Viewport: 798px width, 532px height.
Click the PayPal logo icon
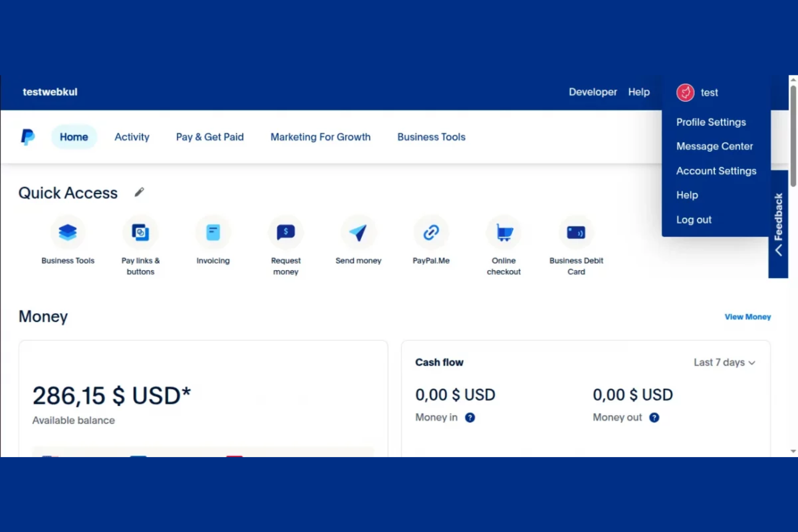tap(27, 136)
